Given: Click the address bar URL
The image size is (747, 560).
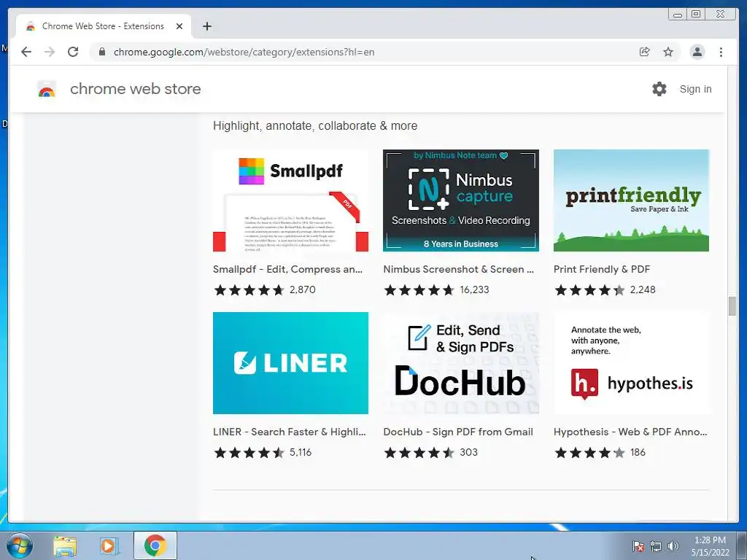Looking at the screenshot, I should point(244,52).
